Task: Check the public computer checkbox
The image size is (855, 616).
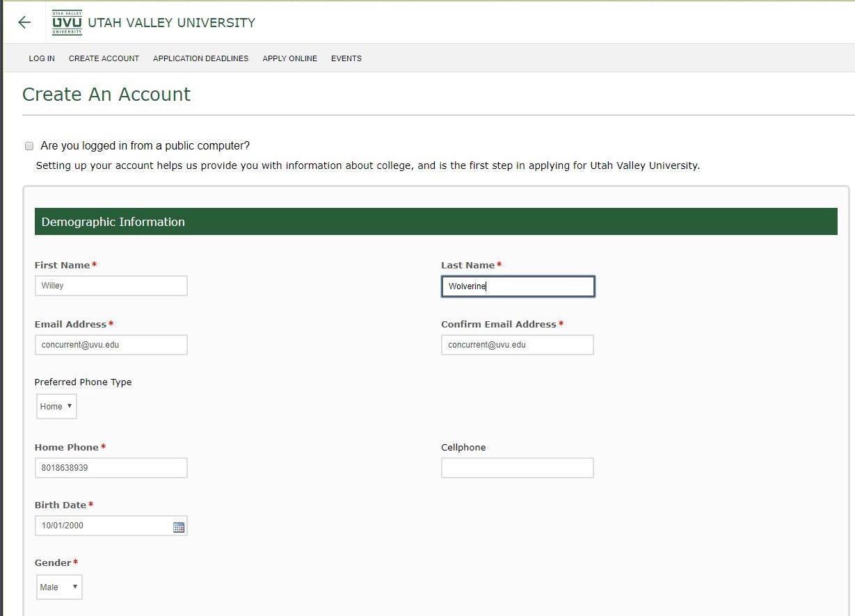Action: (x=29, y=146)
